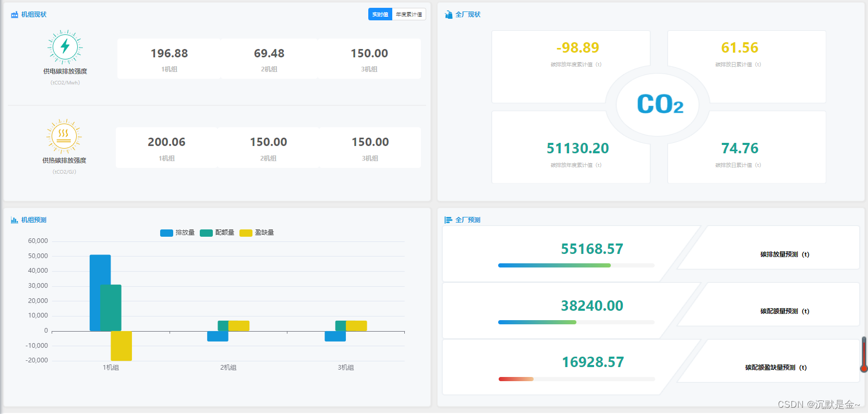Click the 碳排放日累计值 label under 61.56

738,65
